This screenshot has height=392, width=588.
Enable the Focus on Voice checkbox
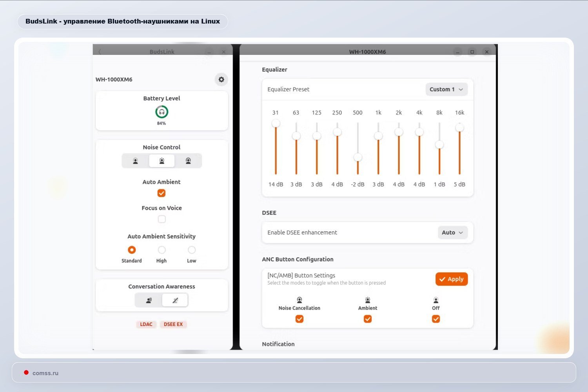tap(162, 219)
